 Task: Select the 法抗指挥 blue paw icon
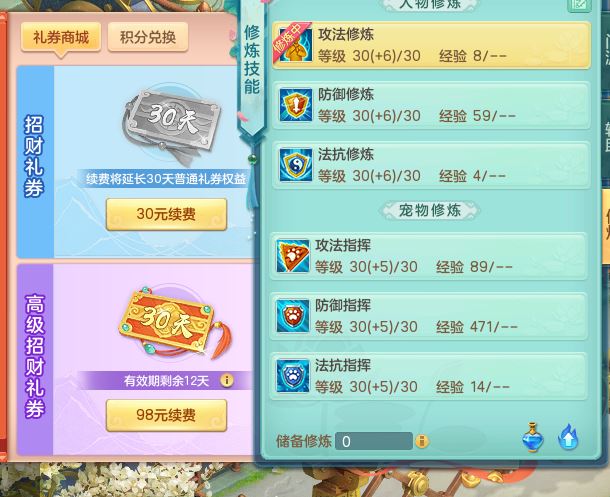(x=293, y=376)
